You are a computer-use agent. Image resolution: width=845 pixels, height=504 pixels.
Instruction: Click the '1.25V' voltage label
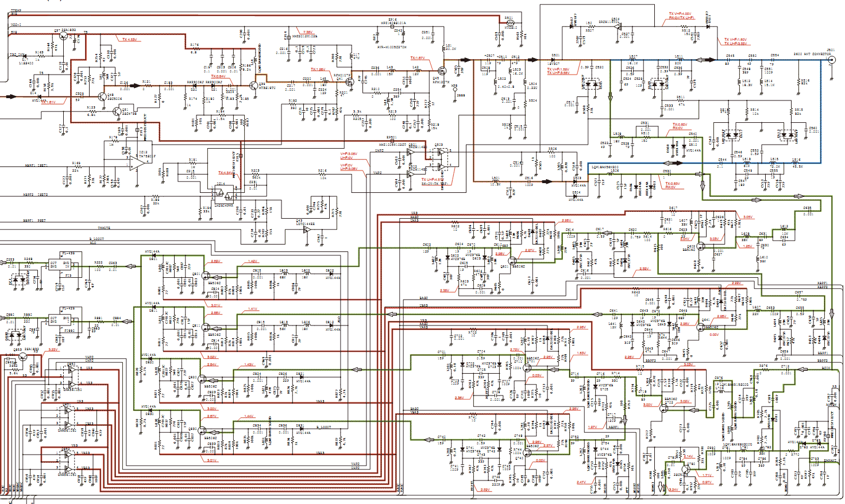click(747, 246)
